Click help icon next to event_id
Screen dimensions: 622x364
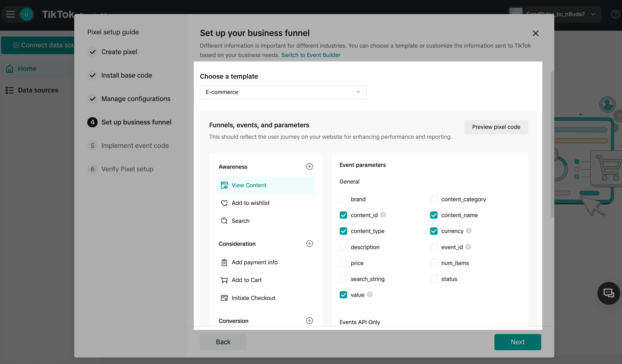coord(468,247)
